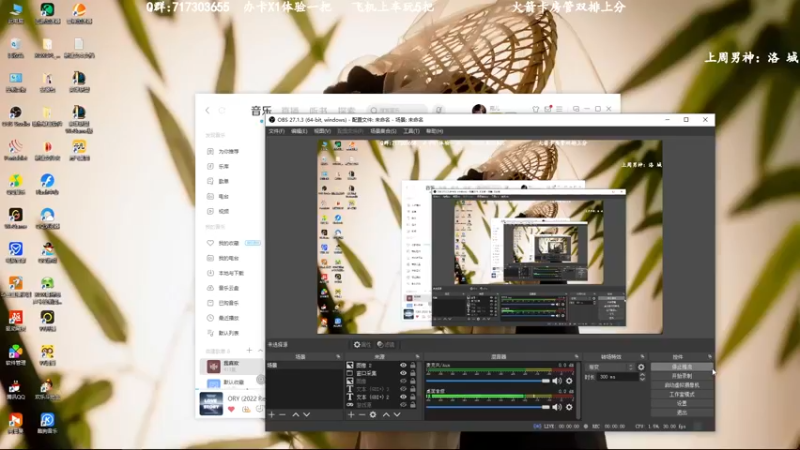Open source properties gear in Sources toolbar
800x450 pixels.
(373, 415)
